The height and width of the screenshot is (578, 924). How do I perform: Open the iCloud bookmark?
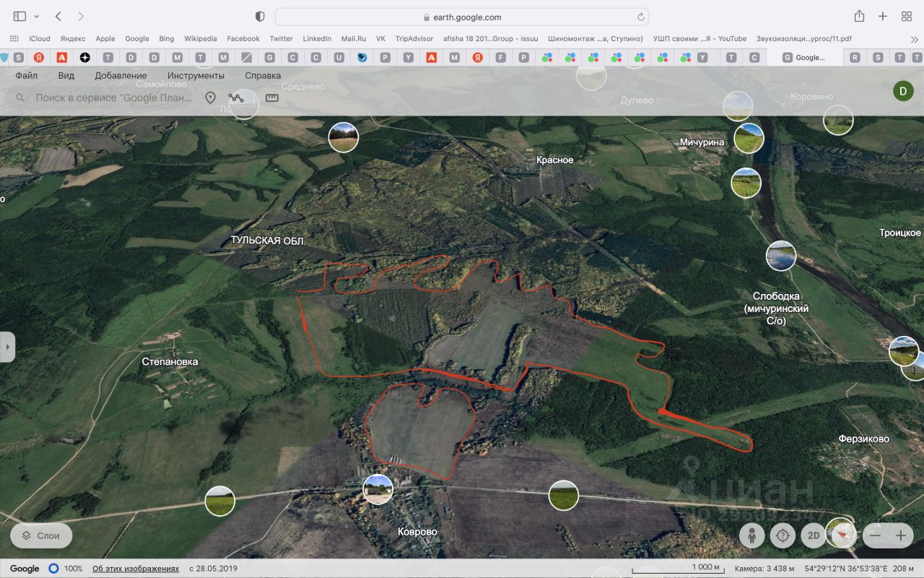pos(40,38)
